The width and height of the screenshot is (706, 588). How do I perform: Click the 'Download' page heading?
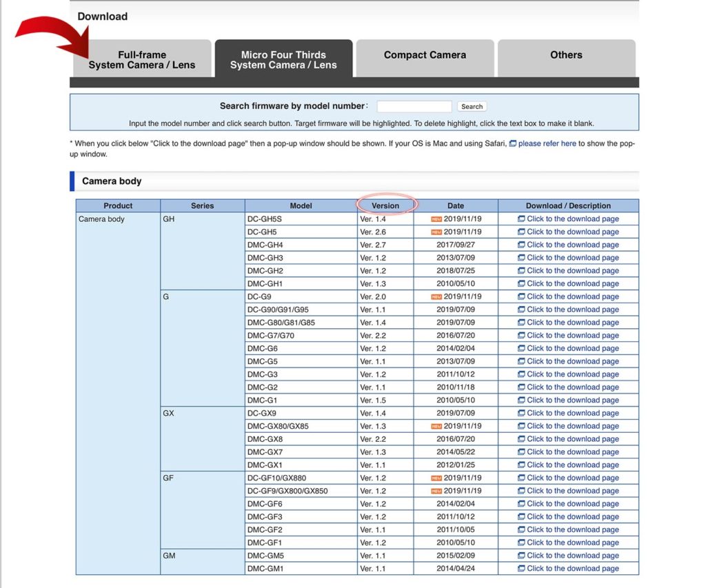(x=103, y=17)
